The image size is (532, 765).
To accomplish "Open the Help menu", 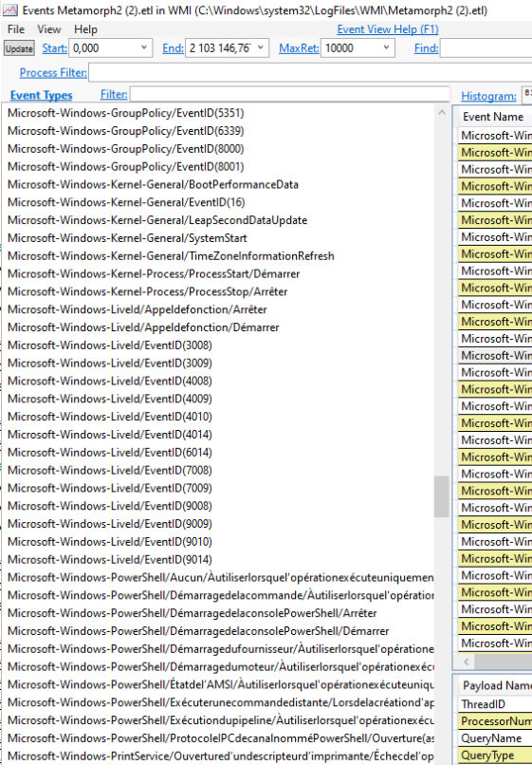I will coord(86,29).
